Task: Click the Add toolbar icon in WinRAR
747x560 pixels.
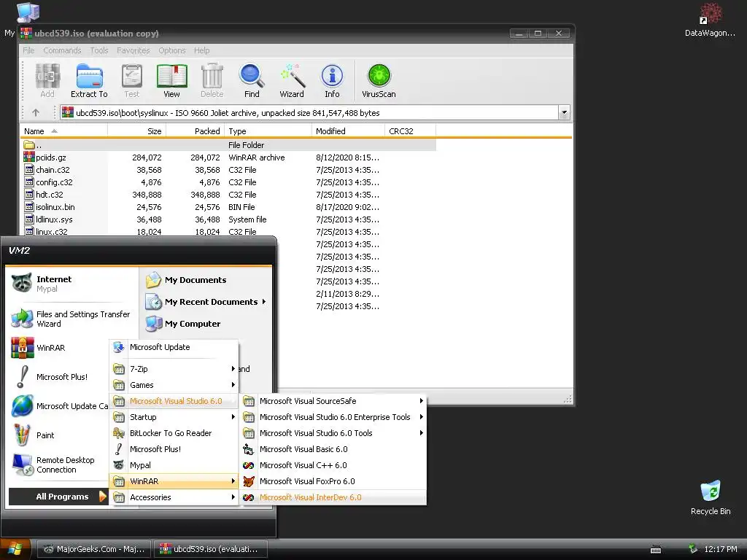Action: tap(47, 80)
